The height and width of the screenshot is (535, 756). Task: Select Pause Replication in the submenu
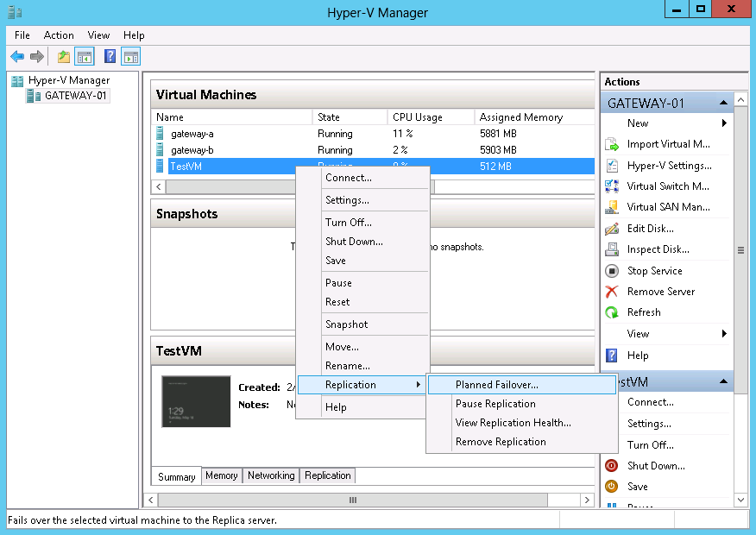pos(521,404)
